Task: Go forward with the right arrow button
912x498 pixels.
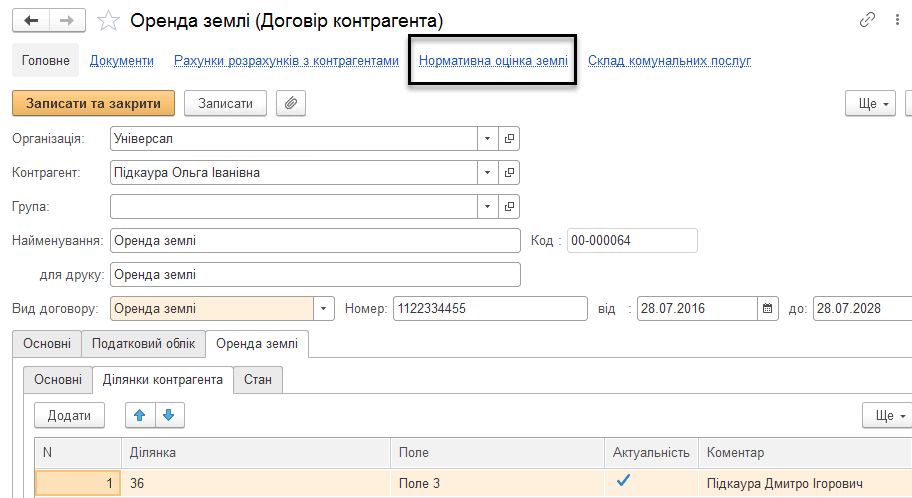Action: tap(67, 21)
